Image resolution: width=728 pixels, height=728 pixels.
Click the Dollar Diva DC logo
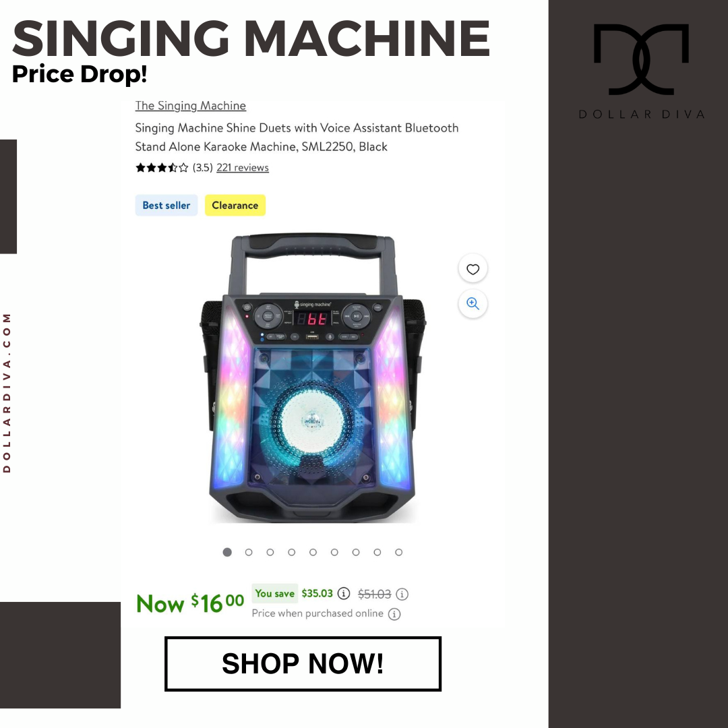[641, 59]
